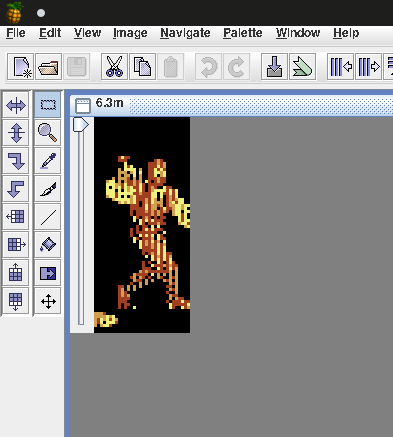The width and height of the screenshot is (393, 437).
Task: Click the Copy icon in toolbar
Action: pyautogui.click(x=142, y=66)
